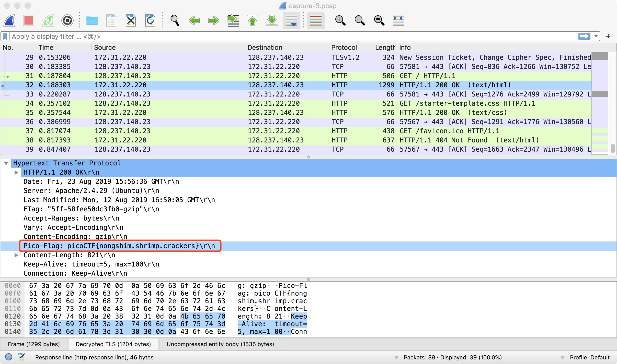The height and width of the screenshot is (364, 617).
Task: Select packet 34 GET /starter-template.css row
Action: tap(296, 103)
